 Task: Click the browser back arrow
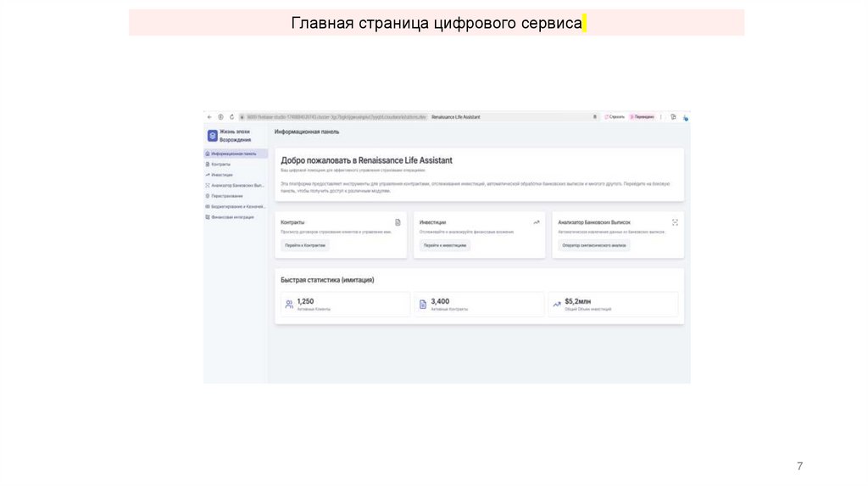(209, 117)
